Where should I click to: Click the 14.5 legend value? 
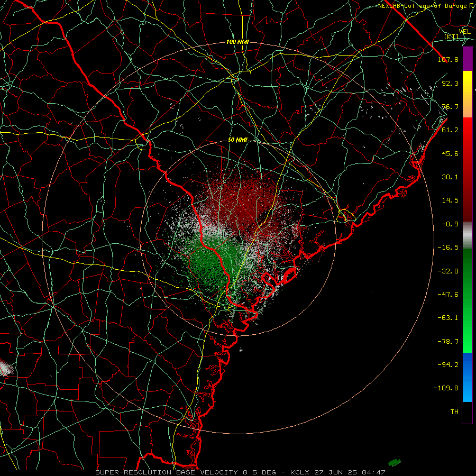(x=450, y=200)
